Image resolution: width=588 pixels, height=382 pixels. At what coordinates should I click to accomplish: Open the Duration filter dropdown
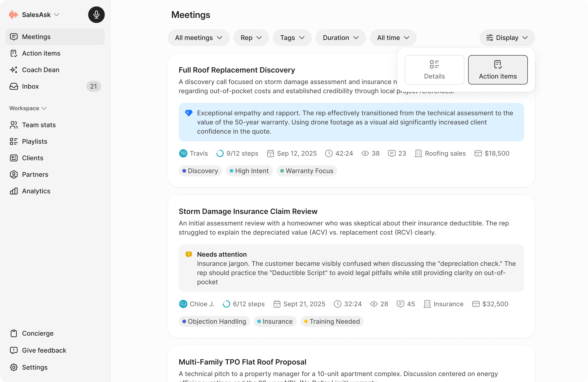pos(340,38)
